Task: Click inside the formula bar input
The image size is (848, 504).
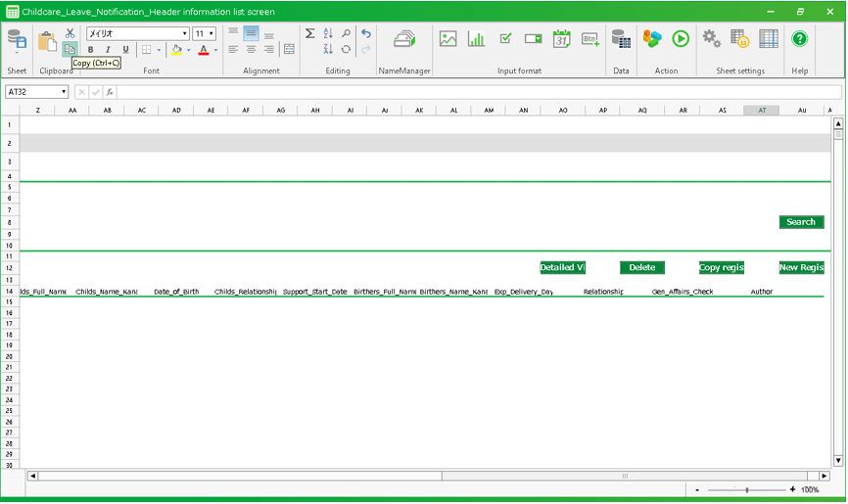Action: point(470,92)
